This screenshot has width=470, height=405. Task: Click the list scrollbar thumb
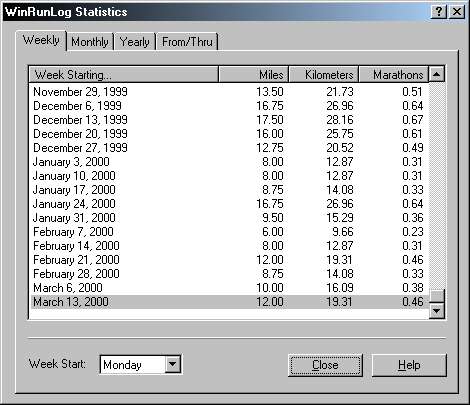(436, 296)
